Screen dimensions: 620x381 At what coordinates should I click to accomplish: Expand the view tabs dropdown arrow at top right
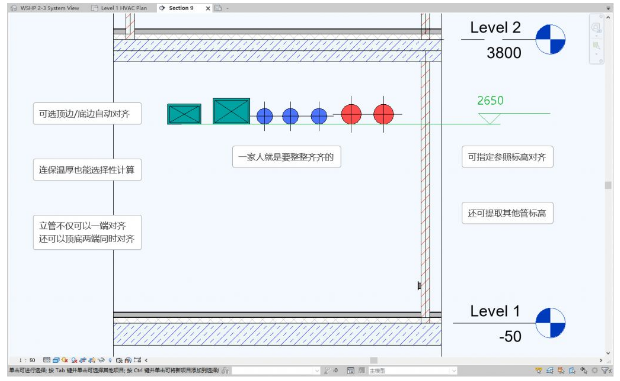608,8
